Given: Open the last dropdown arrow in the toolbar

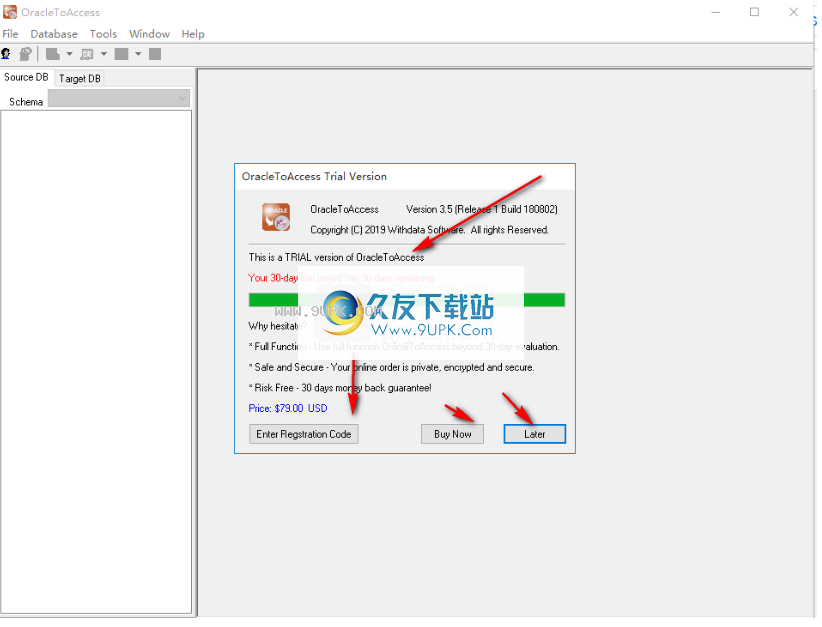Looking at the screenshot, I should click(x=138, y=54).
